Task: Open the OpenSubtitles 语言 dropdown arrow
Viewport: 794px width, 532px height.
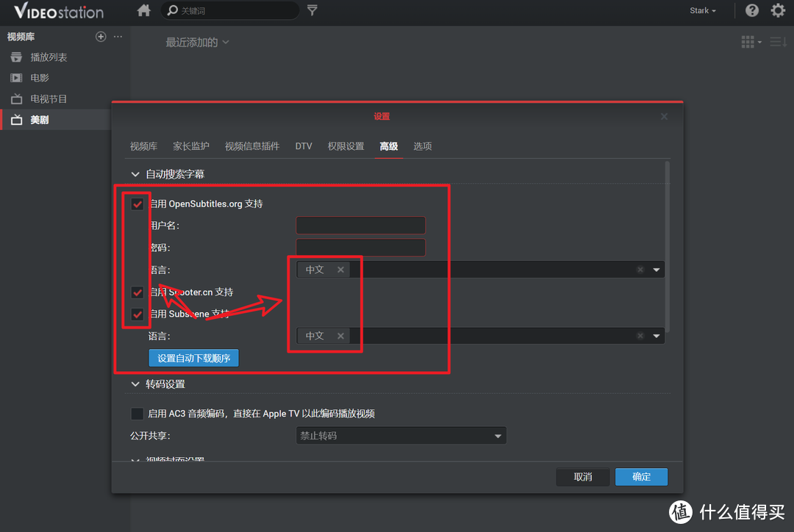Action: (x=657, y=270)
